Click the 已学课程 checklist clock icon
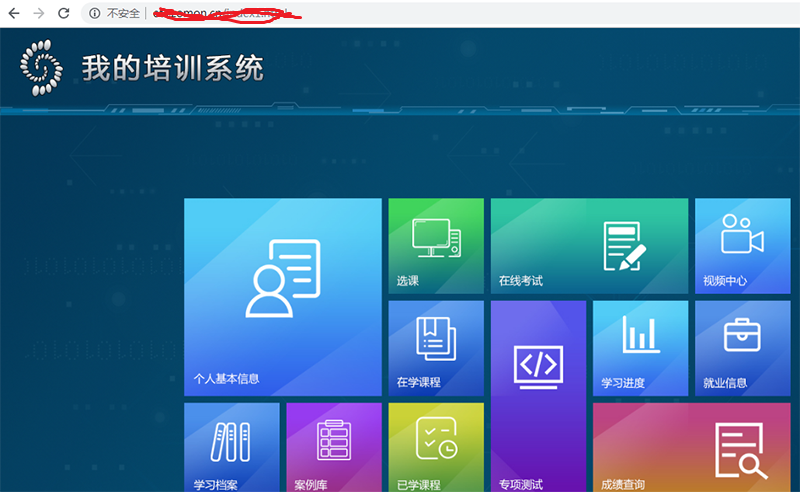 [436, 440]
